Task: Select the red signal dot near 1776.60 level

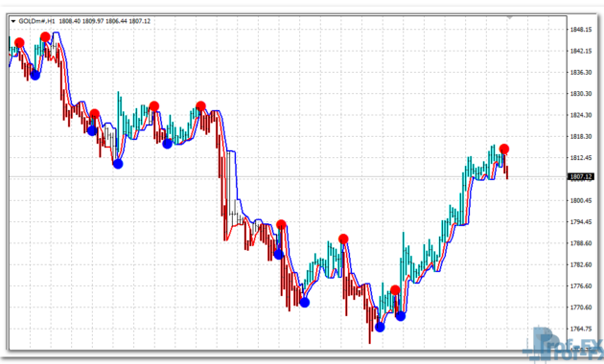Action: 395,289
